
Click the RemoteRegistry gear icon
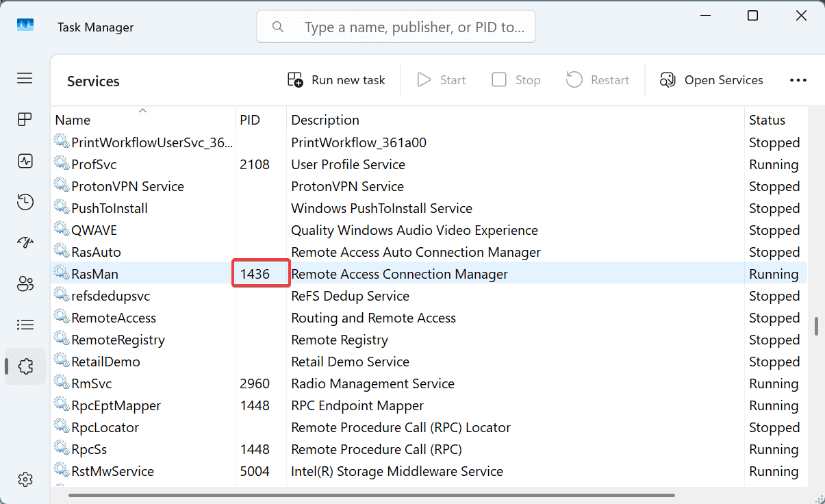click(62, 339)
